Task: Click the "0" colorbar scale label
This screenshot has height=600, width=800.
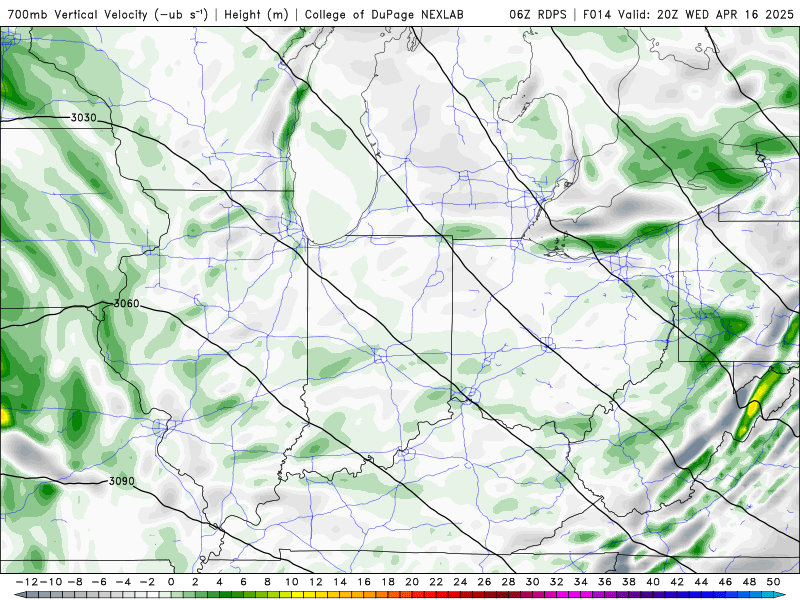Action: pyautogui.click(x=171, y=582)
